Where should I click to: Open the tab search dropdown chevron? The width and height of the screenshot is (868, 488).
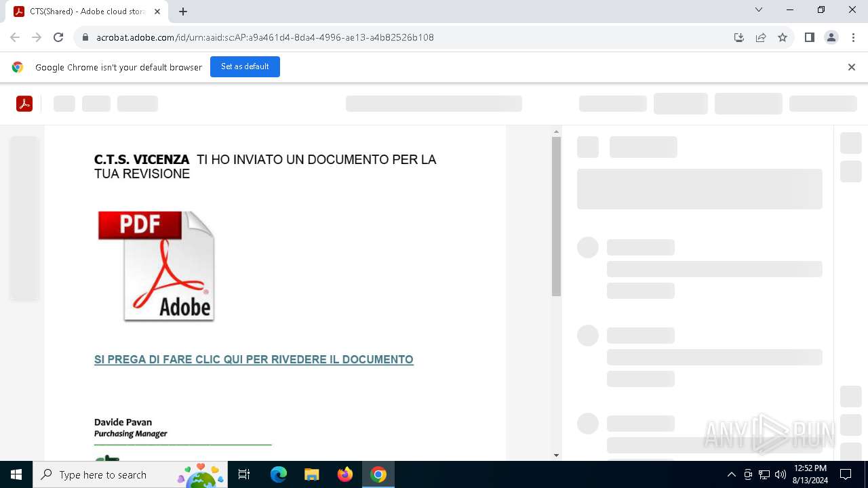tap(759, 10)
